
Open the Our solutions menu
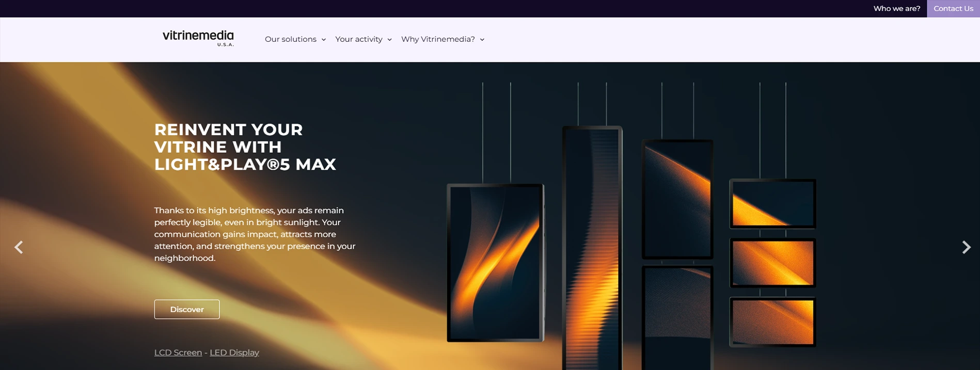click(291, 39)
